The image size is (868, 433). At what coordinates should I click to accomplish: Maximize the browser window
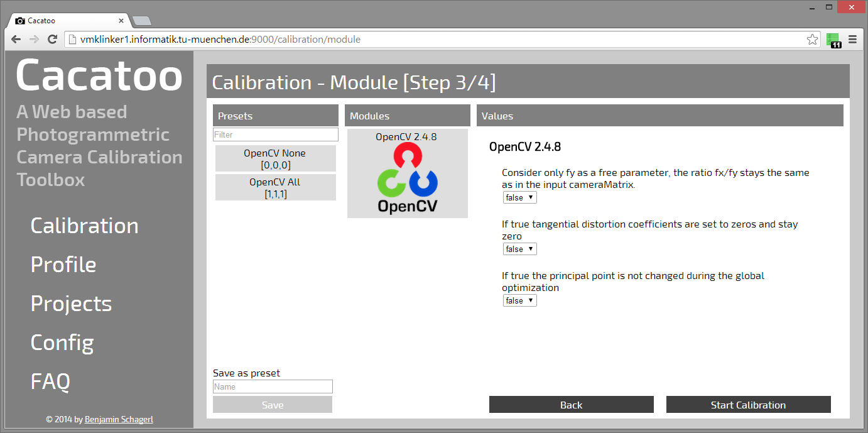click(x=828, y=7)
